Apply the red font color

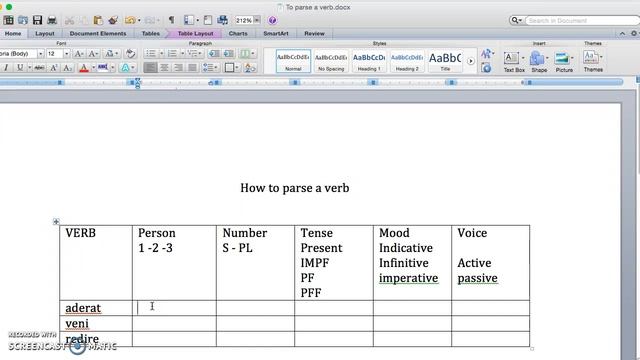point(84,68)
